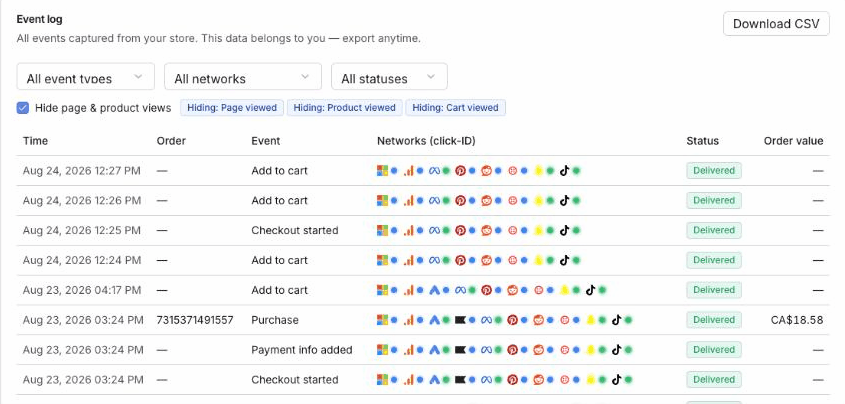Click Meta icon in 12:27 PM row

(434, 171)
